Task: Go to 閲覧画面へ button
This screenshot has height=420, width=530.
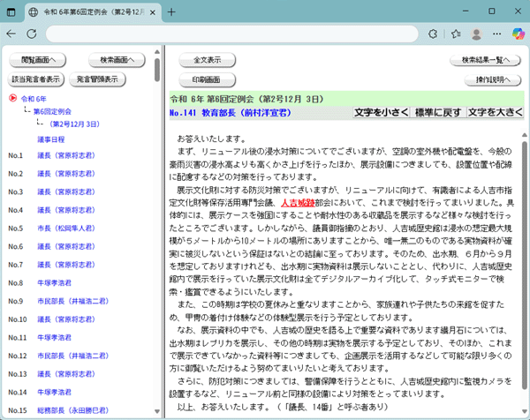Action: click(37, 60)
